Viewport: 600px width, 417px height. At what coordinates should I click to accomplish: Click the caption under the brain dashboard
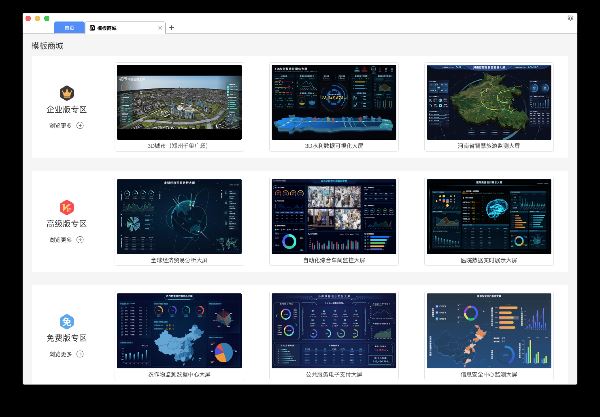point(489,260)
